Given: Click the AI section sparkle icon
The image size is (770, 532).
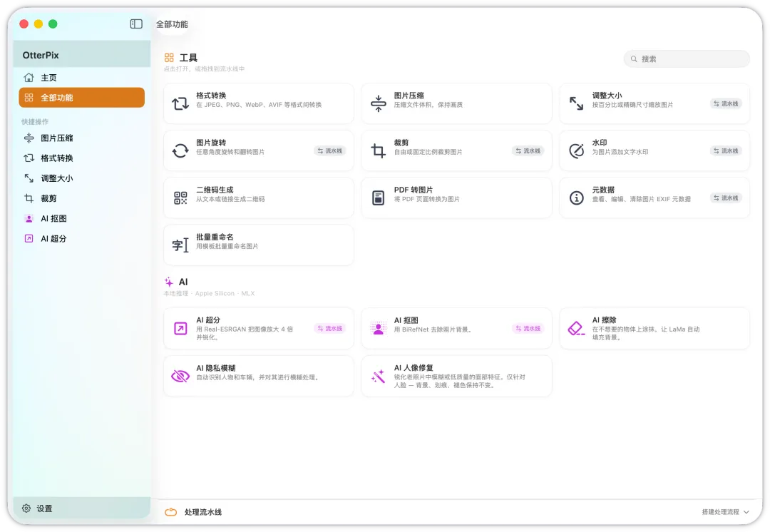Looking at the screenshot, I should 169,282.
